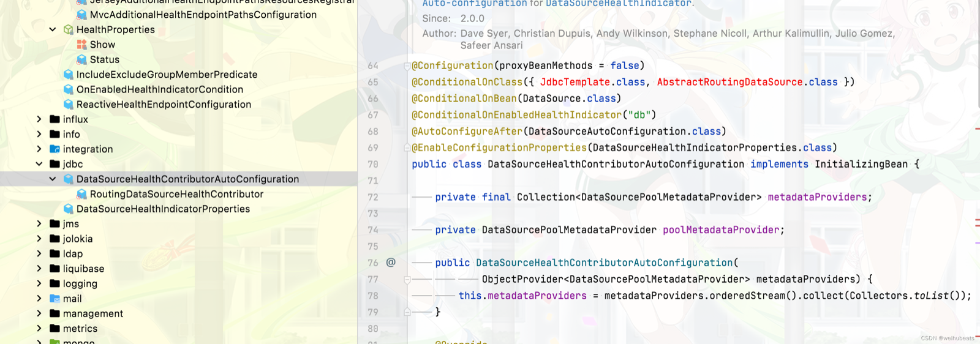Click DataSourceAutoConfiguration class reference on line 68
The image size is (980, 344).
point(607,131)
